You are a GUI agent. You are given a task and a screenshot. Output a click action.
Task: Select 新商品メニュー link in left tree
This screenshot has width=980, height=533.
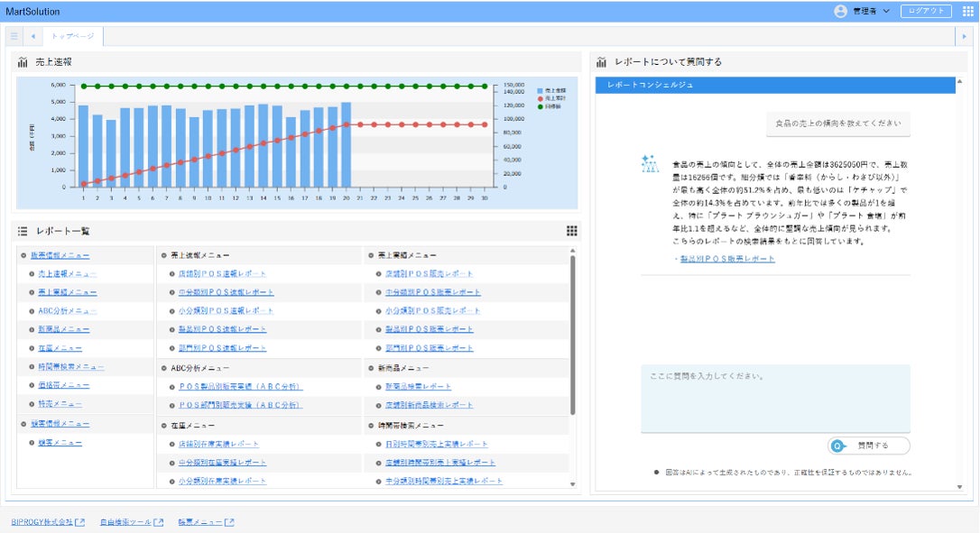click(x=64, y=329)
